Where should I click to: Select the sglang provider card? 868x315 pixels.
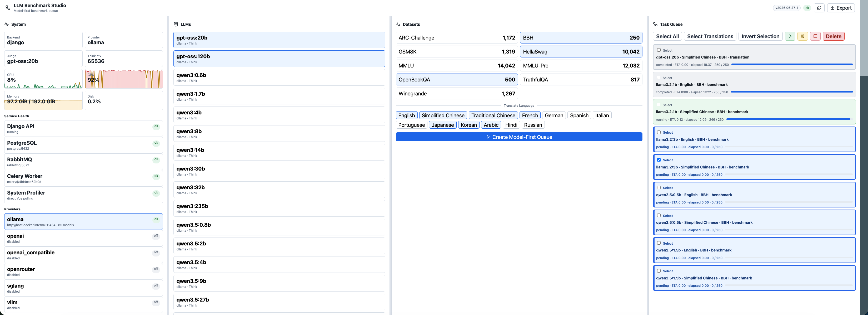[83, 288]
